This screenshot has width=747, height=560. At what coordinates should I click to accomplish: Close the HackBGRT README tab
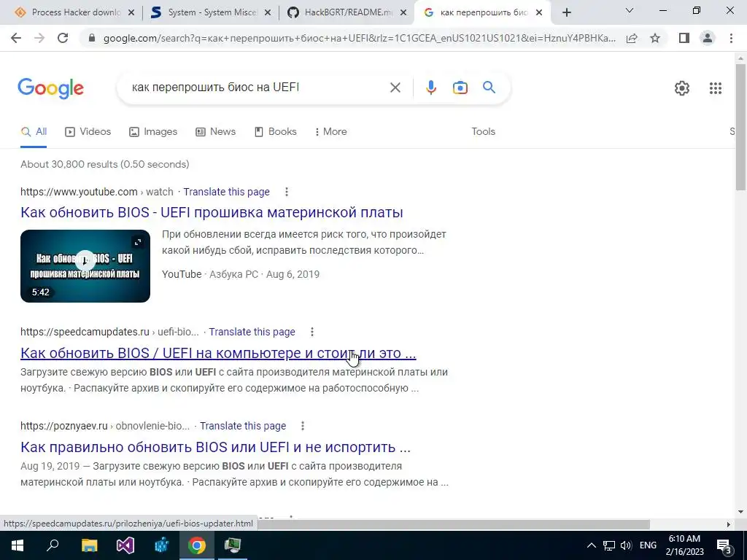(x=403, y=13)
